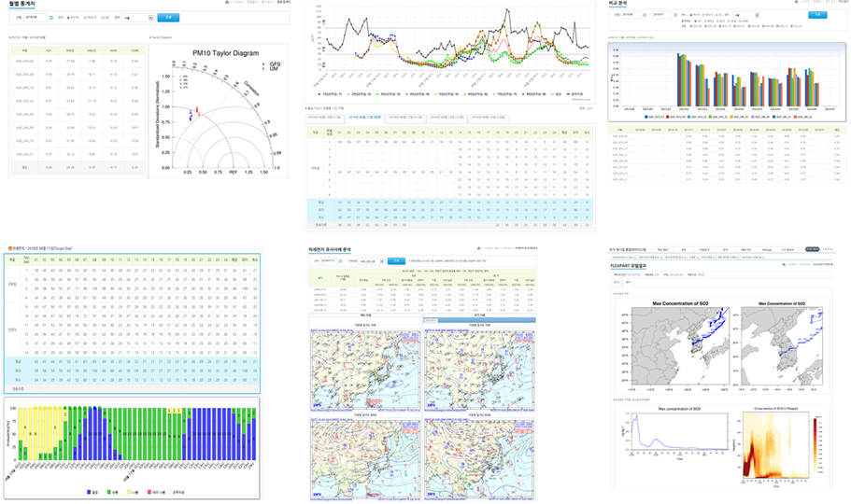This screenshot has height=504, width=851.
Task: Select PM2.5 radio in 월별 통계치 panel
Action: pos(85,18)
